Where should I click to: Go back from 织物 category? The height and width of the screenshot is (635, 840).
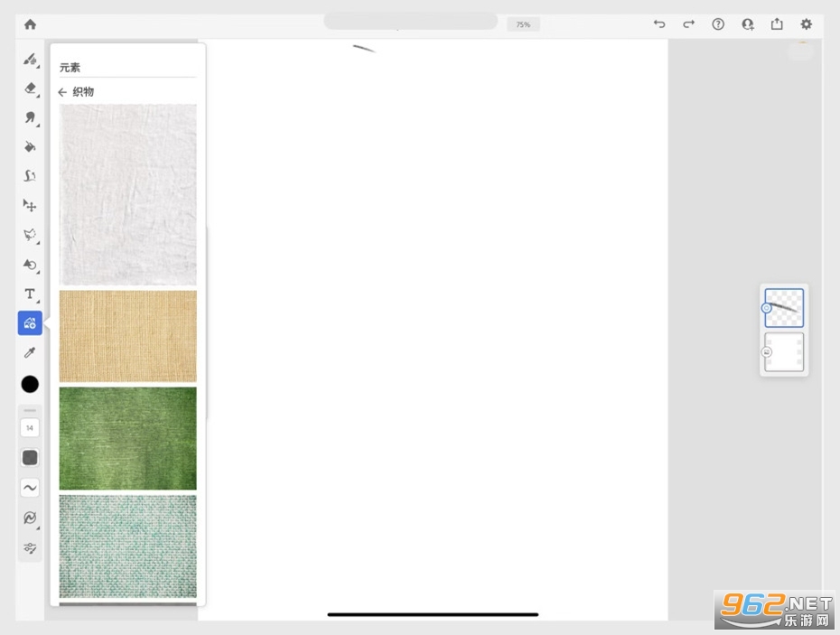coord(62,92)
